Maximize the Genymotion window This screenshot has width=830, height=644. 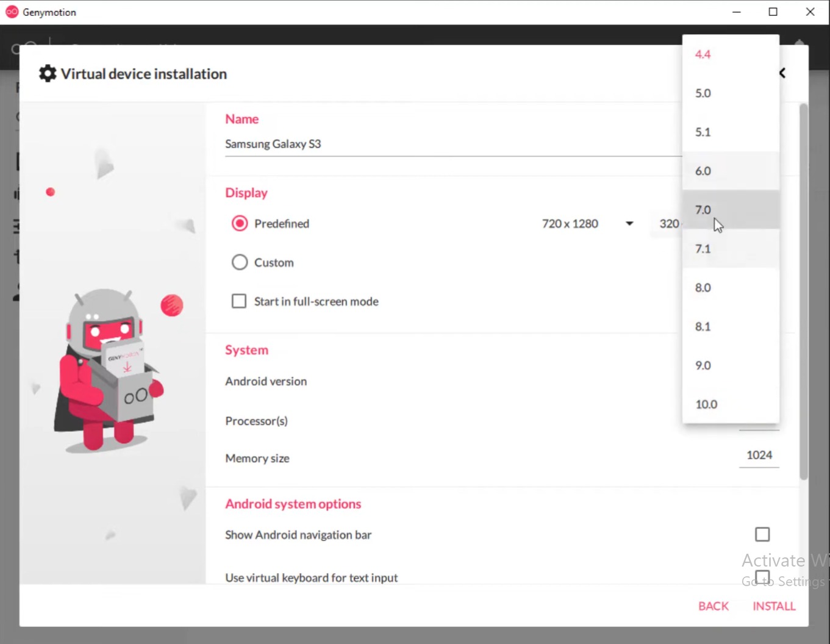coord(773,12)
